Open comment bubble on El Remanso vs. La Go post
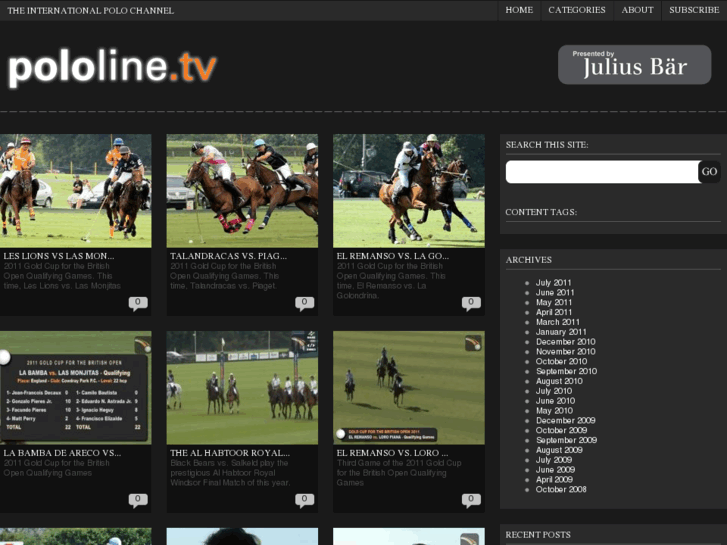This screenshot has width=727, height=545. tap(471, 303)
